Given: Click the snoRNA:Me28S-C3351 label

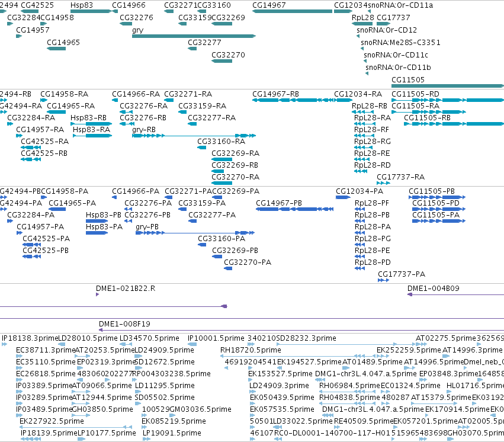Looking at the screenshot, I should click(400, 43).
